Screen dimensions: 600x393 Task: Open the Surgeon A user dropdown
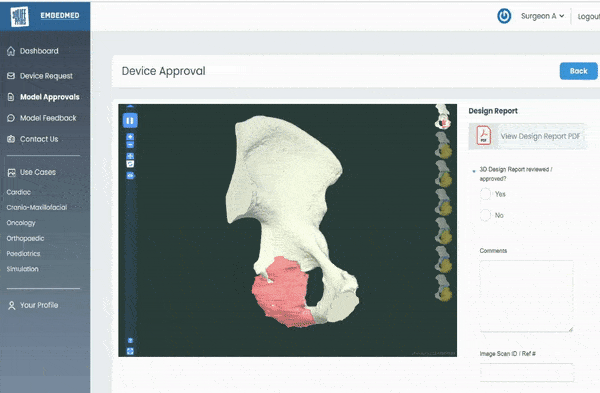coord(542,16)
